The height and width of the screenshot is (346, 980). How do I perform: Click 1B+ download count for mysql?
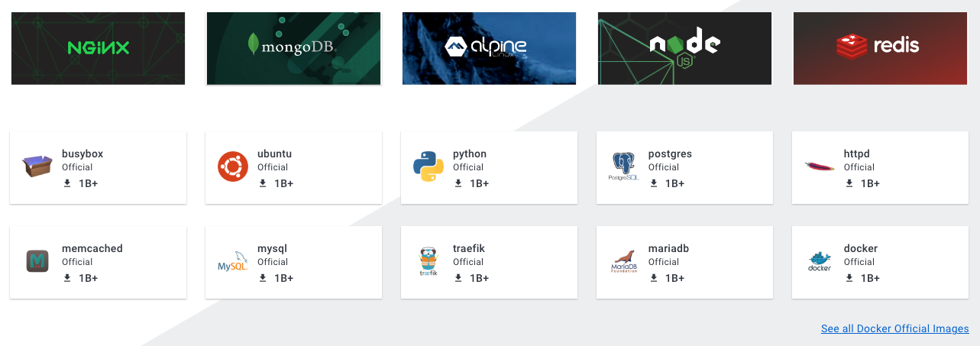click(x=284, y=278)
